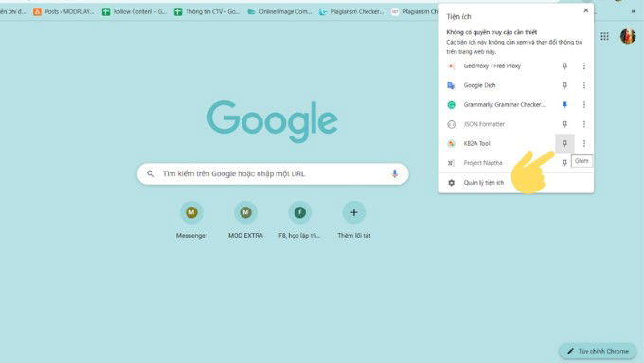Click the JSON Formatter extension icon
Image resolution: width=644 pixels, height=363 pixels.
click(452, 124)
